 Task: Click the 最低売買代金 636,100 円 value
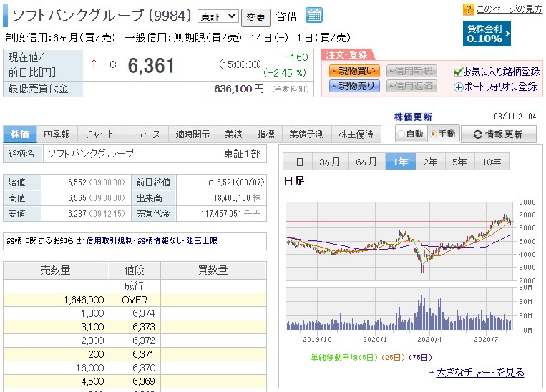pyautogui.click(x=239, y=89)
